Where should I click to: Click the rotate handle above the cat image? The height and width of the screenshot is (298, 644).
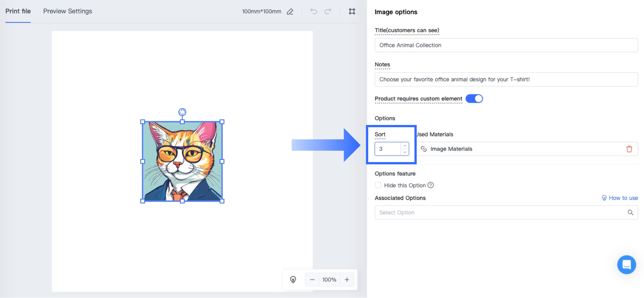tap(182, 112)
